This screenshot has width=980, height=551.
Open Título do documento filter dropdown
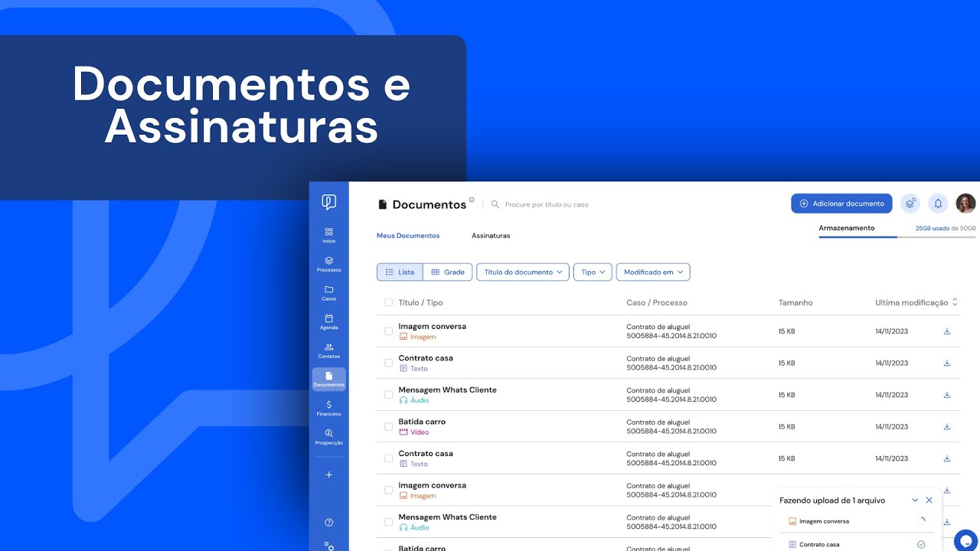(523, 272)
